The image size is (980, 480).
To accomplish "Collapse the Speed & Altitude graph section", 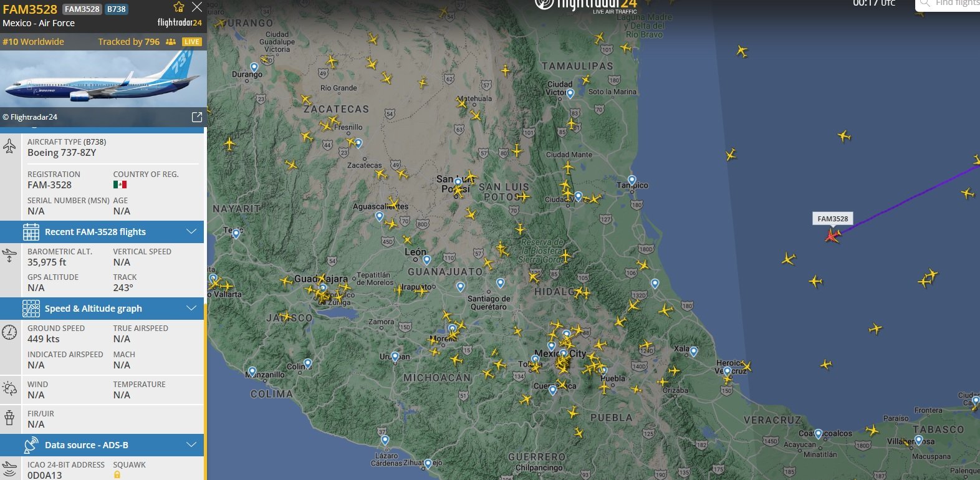I will [x=102, y=309].
